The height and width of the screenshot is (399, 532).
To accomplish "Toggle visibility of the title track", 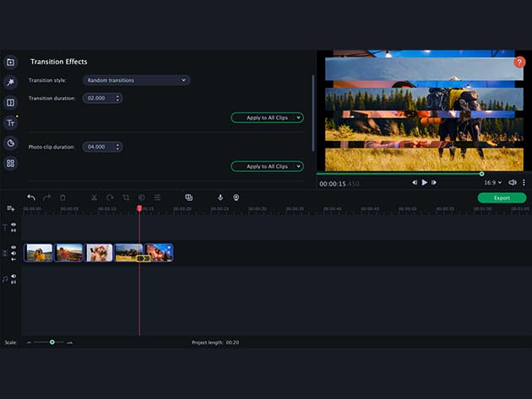I will tap(14, 224).
